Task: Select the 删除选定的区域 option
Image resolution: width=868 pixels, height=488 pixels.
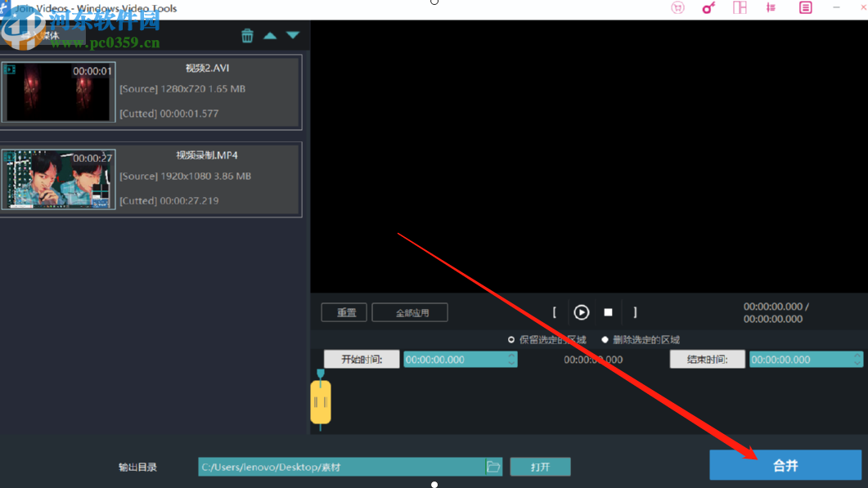Action: 606,339
